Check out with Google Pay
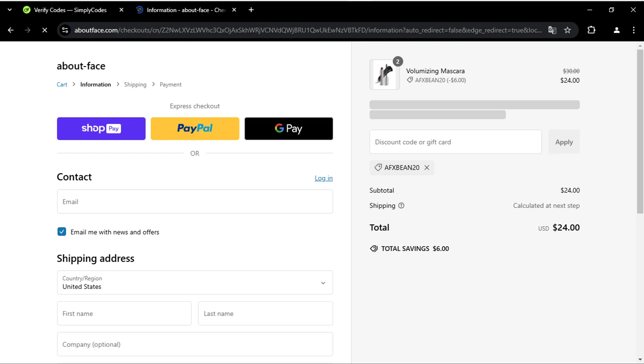The width and height of the screenshot is (644, 364). click(289, 128)
